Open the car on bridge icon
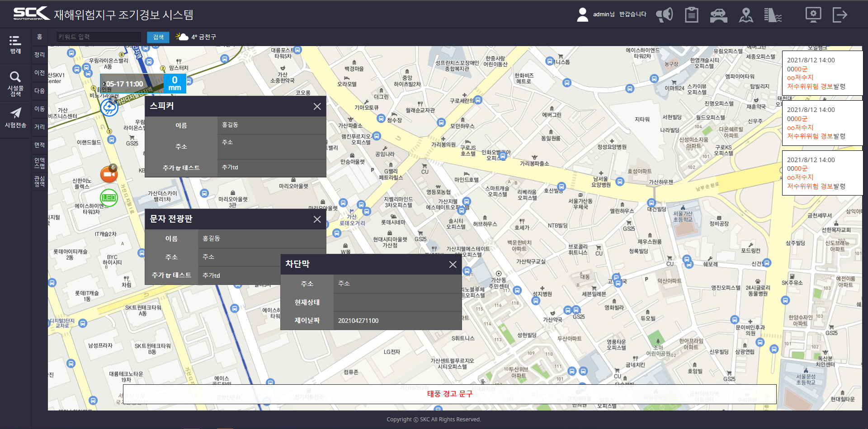868x429 pixels. coord(718,15)
